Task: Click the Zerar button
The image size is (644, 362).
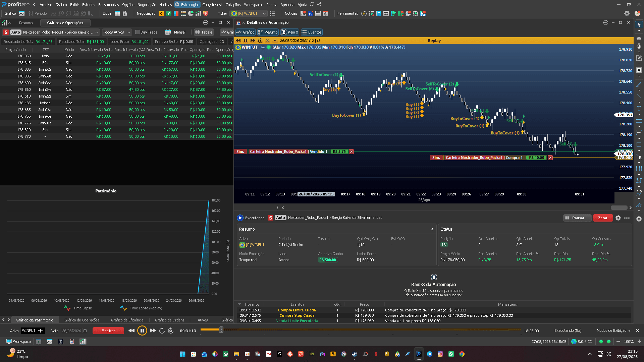Action: pos(602,218)
